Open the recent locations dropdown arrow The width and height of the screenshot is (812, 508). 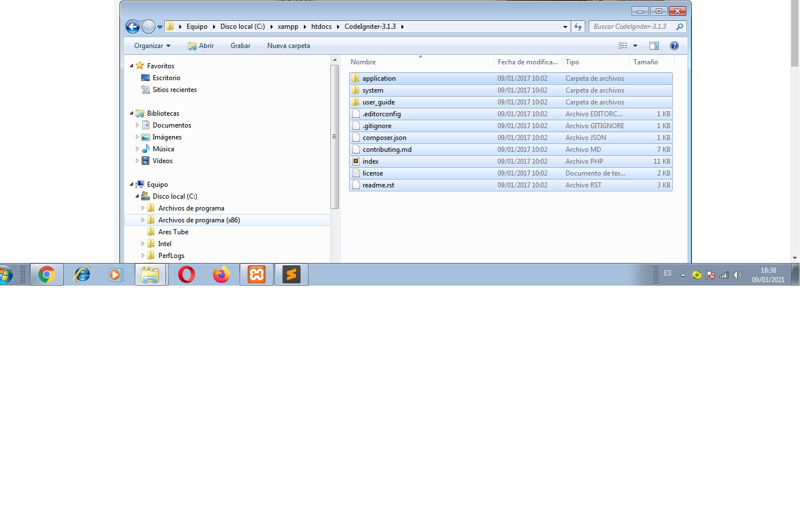160,27
